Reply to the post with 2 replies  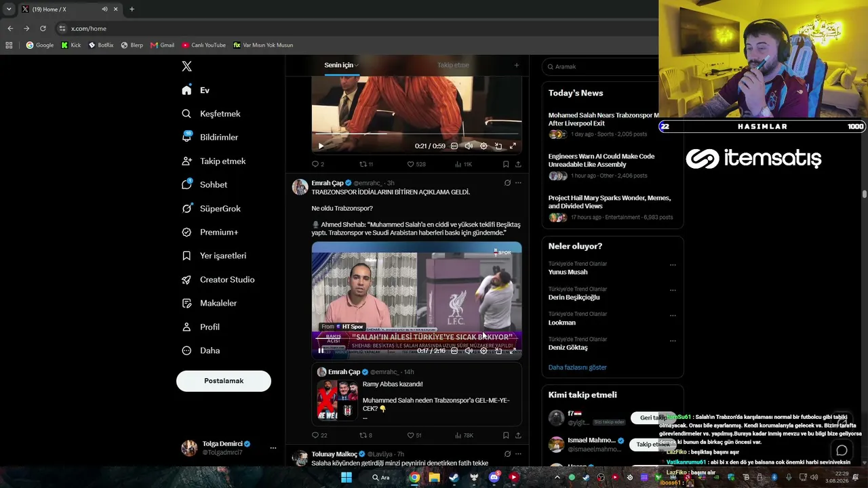[317, 164]
